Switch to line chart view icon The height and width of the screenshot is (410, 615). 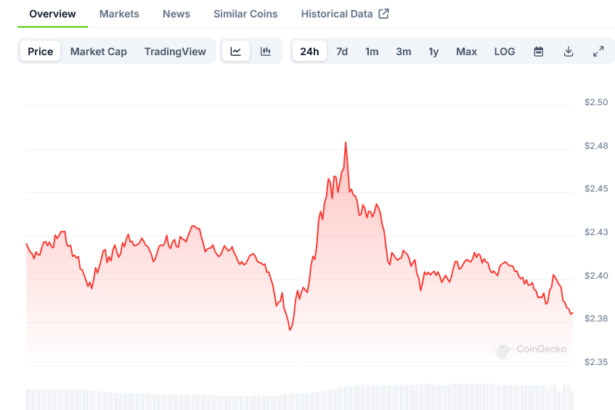coord(235,51)
